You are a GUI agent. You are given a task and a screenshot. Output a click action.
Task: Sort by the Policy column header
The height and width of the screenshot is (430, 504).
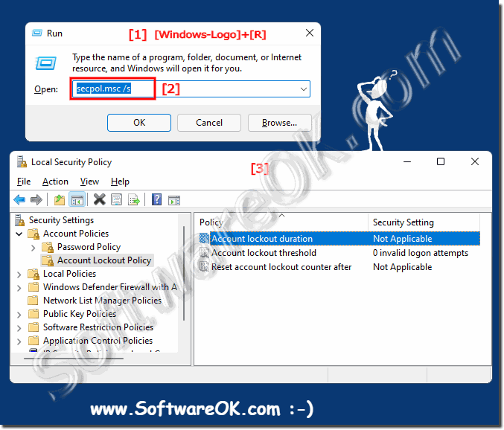point(281,222)
